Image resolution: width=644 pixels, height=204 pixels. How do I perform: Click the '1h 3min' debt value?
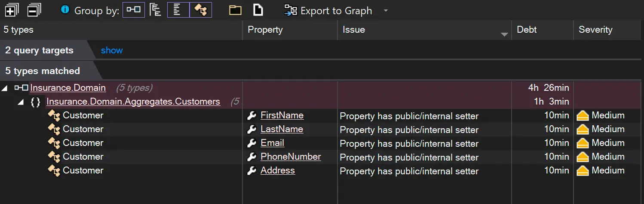point(552,102)
